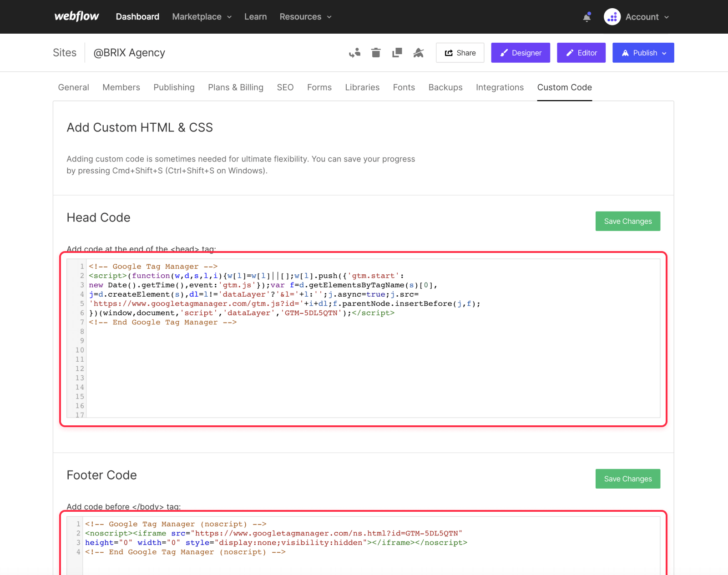
Task: Click the Head Code heading
Action: click(x=98, y=217)
